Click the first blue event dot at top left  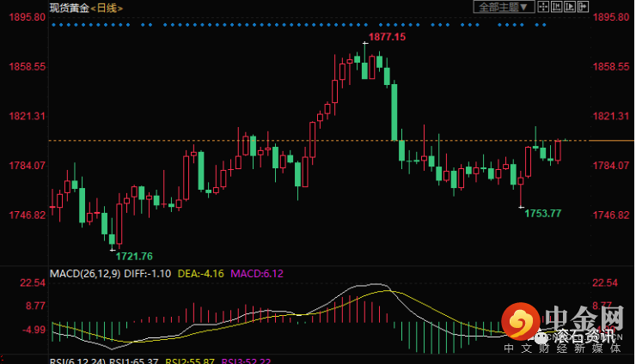(53, 26)
